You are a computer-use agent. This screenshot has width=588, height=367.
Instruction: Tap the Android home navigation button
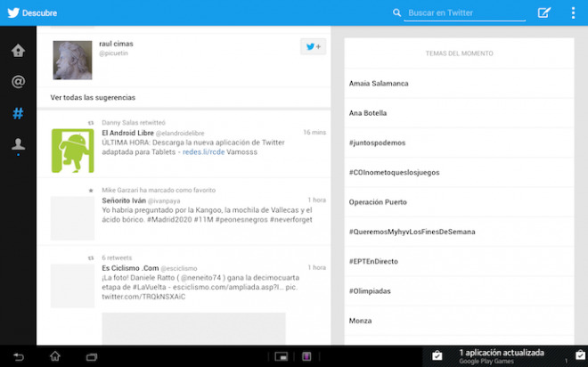point(55,356)
